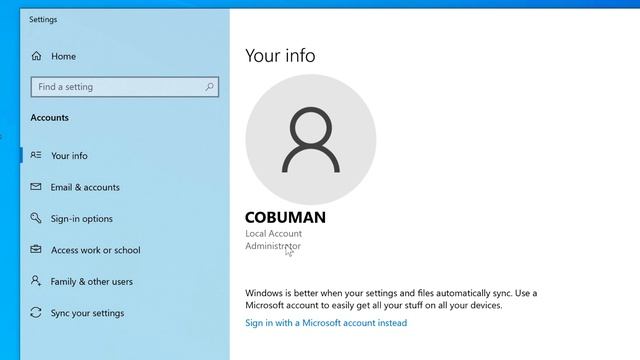Click the Local Account text
The image size is (640, 360).
(x=273, y=233)
